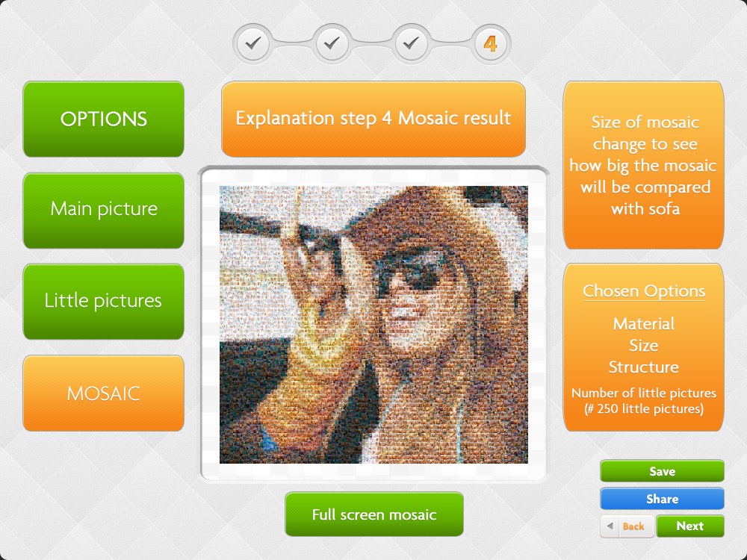Screen dimensions: 747x560
Task: Go to completed step two checkmark
Action: (332, 44)
